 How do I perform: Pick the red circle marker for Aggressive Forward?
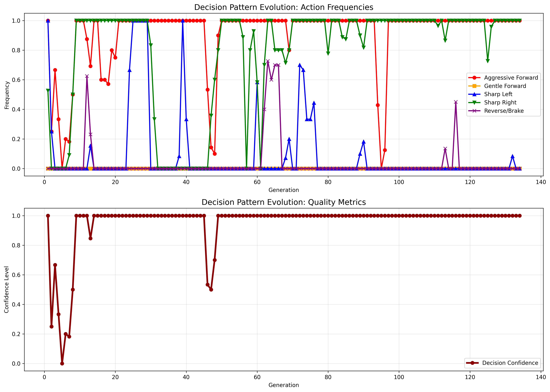[x=474, y=78]
